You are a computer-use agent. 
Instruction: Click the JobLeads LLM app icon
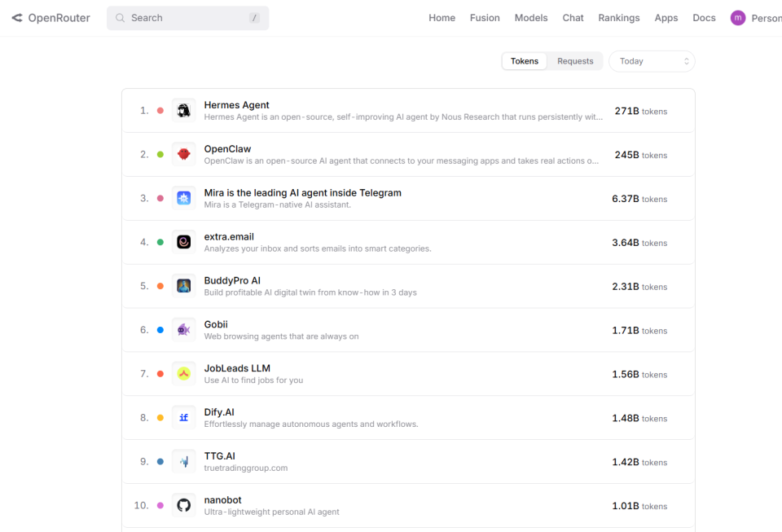[x=184, y=373]
